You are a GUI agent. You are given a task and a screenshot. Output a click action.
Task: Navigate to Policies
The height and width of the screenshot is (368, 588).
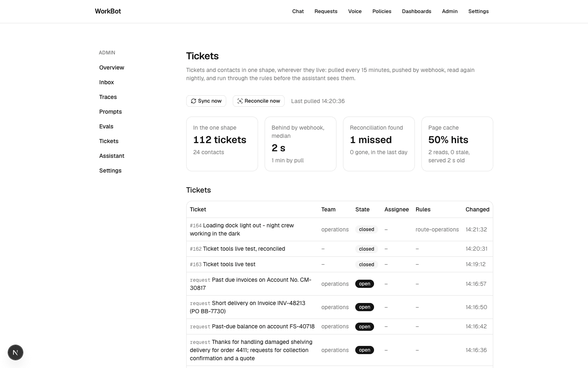[382, 11]
